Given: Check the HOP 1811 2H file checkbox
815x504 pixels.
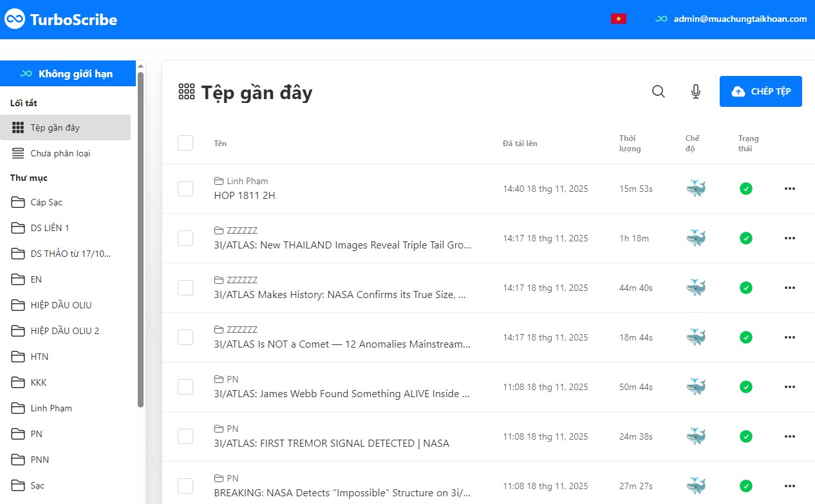Looking at the screenshot, I should [185, 189].
